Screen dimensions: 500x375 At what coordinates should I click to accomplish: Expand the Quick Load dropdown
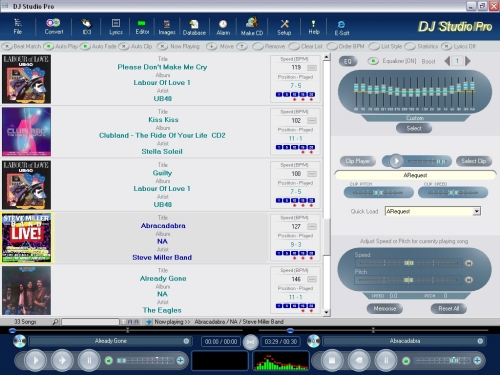[x=477, y=211]
